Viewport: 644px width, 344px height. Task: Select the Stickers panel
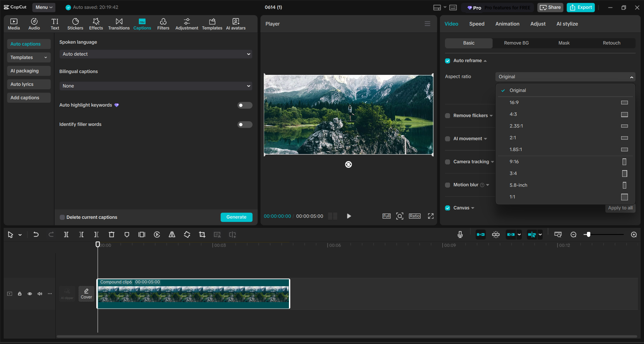75,23
